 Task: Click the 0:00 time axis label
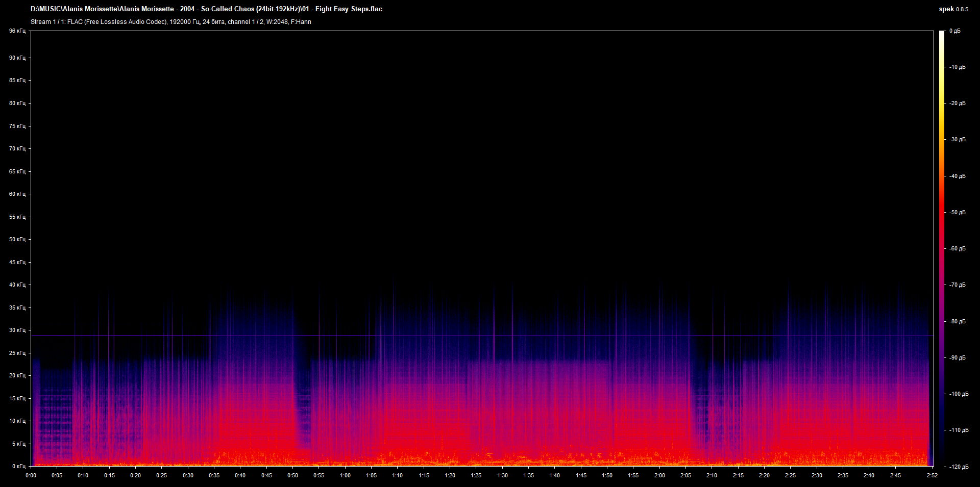[x=31, y=475]
